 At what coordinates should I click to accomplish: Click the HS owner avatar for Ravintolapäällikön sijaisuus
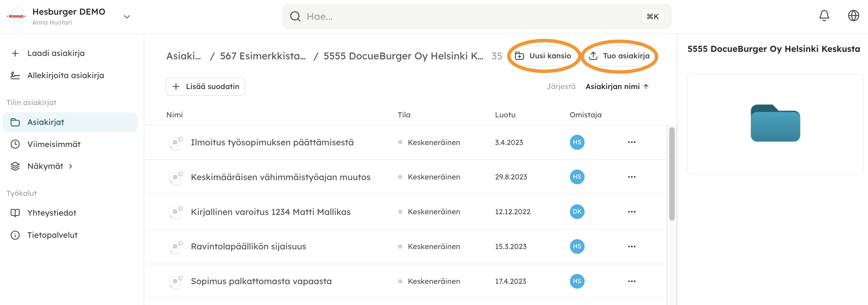pos(577,246)
